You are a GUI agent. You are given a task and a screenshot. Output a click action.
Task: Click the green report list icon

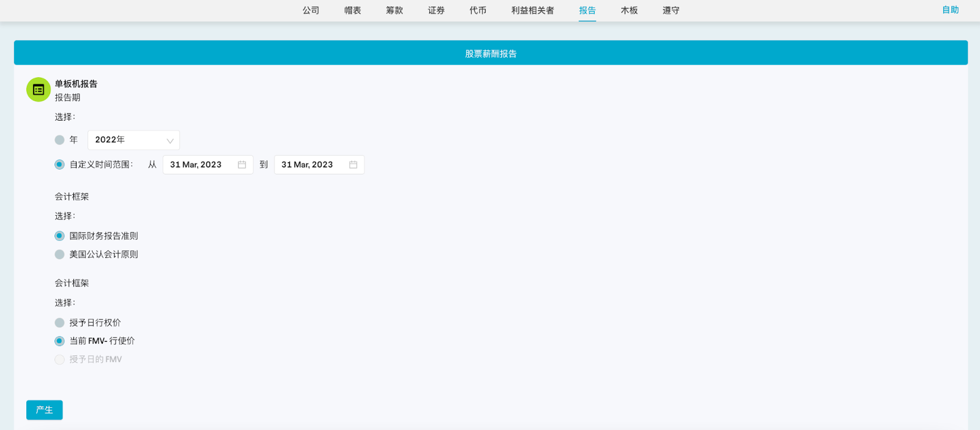(x=39, y=89)
